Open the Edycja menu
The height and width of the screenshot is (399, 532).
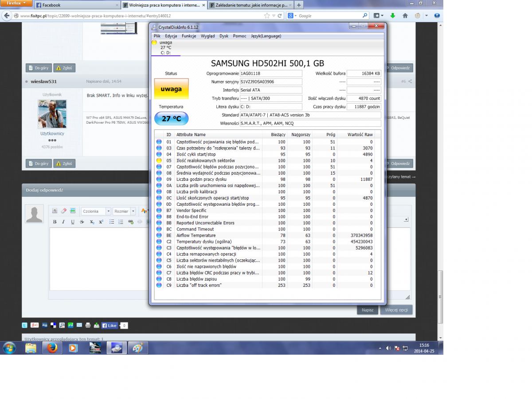(171, 36)
